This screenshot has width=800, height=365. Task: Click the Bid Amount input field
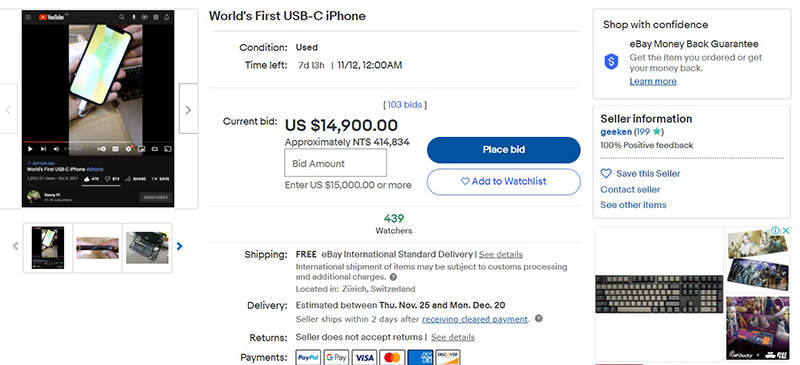click(335, 163)
